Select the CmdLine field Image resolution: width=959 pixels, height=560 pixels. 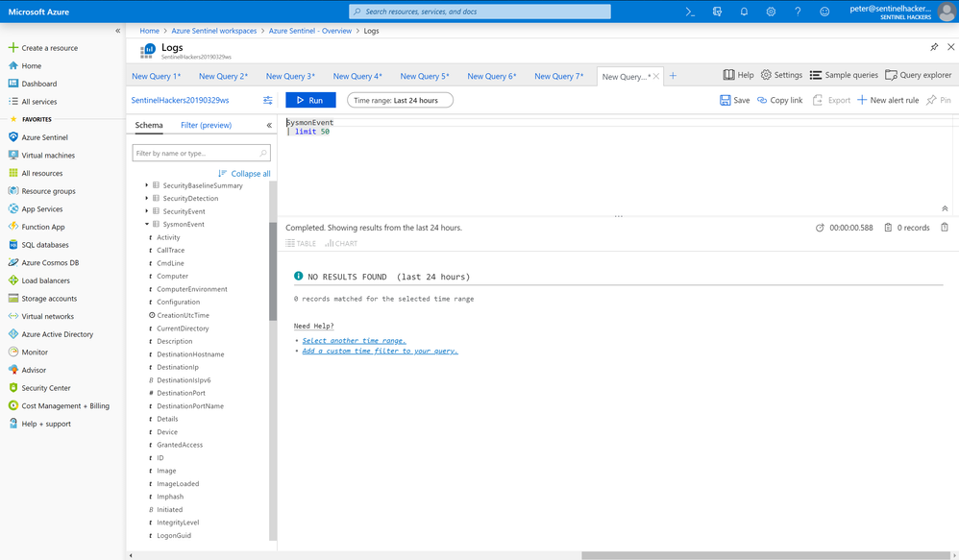(170, 263)
